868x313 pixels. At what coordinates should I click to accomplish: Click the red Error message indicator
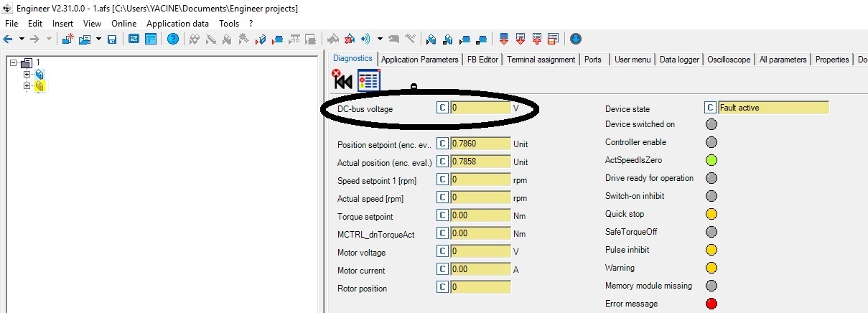(711, 304)
